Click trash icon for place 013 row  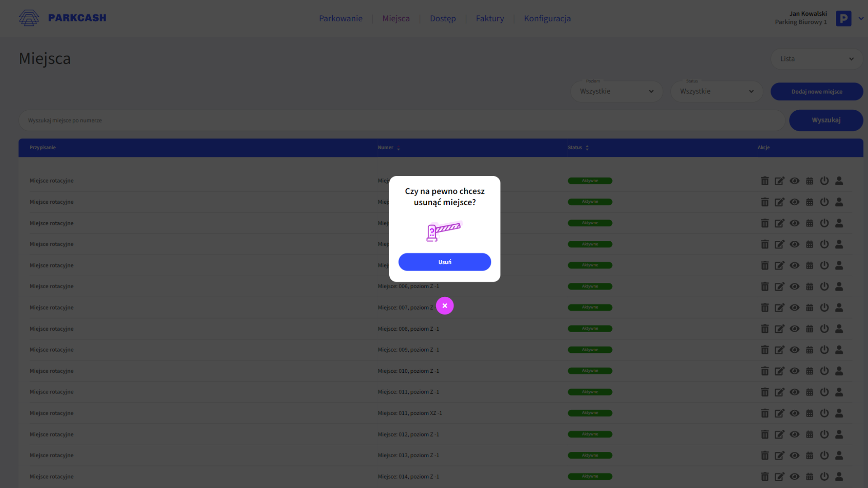pos(764,455)
